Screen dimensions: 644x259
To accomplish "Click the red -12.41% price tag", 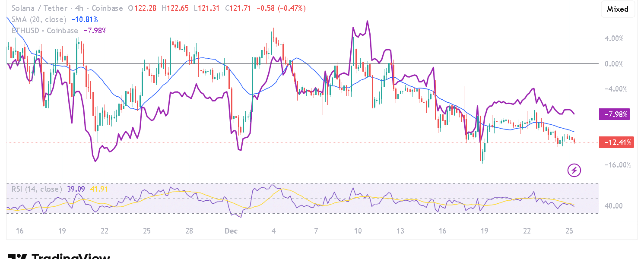I will click(616, 142).
